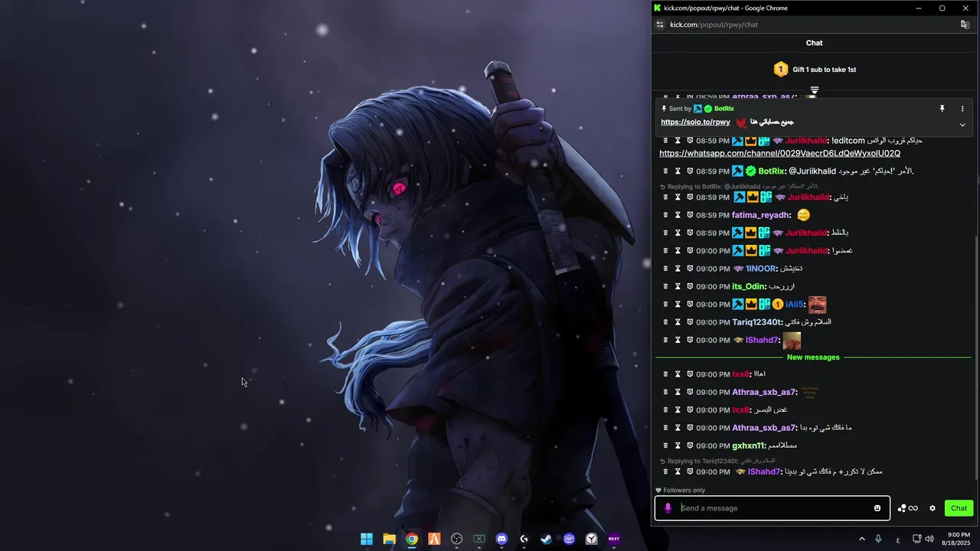
Task: Open its_Odin's user card
Action: [x=748, y=286]
